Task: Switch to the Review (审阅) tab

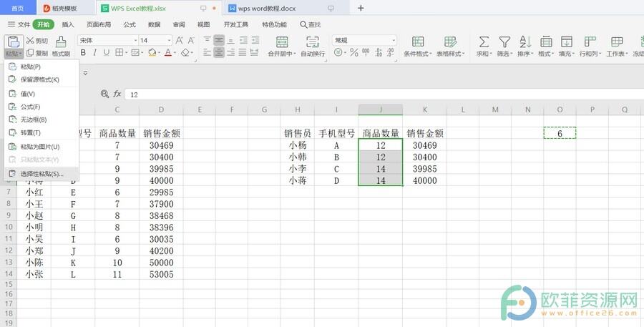Action: (179, 24)
